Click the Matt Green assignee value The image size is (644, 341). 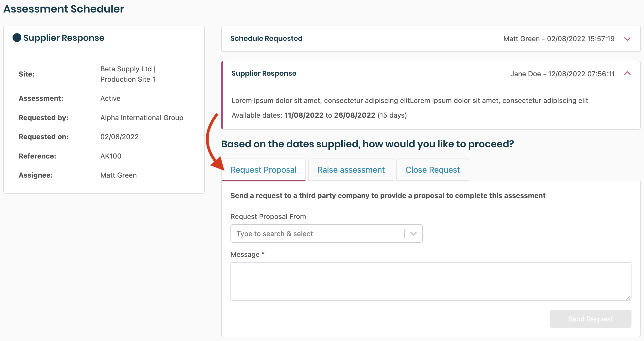tap(119, 175)
